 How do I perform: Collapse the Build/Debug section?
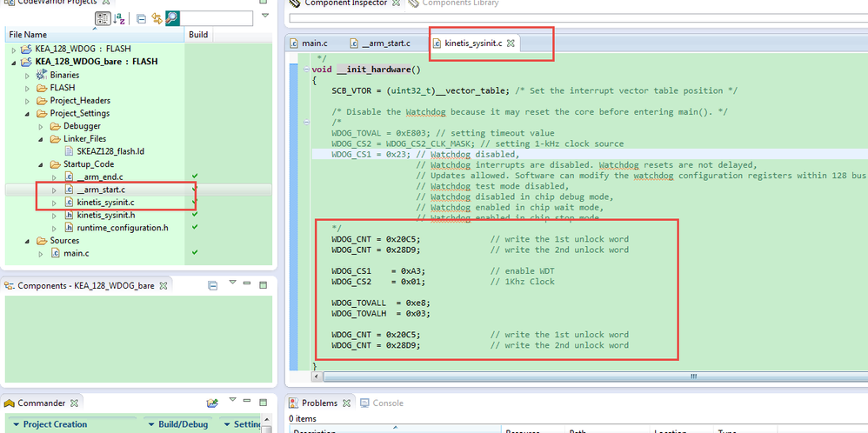coord(151,424)
